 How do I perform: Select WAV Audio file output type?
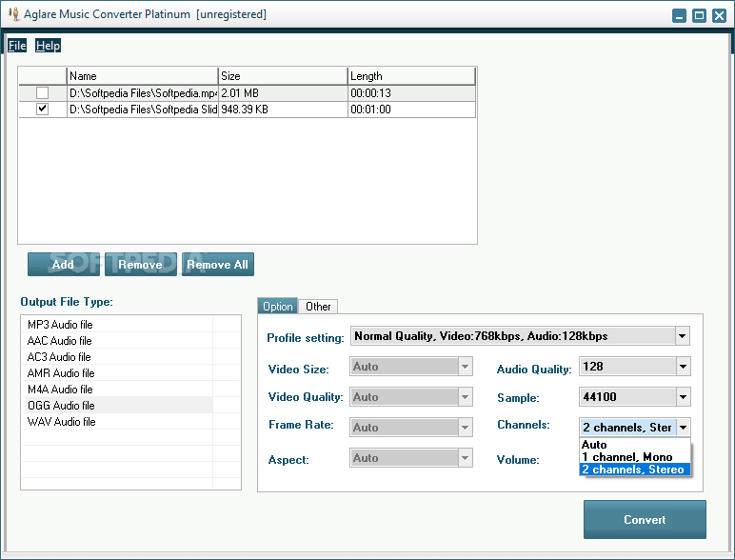[117, 422]
